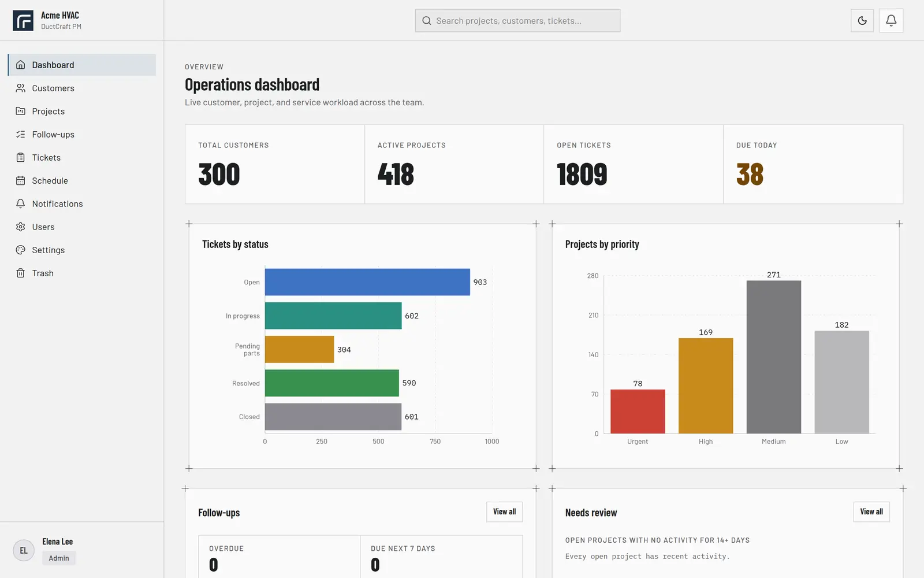Focus the search projects, customers, tickets field
This screenshot has width=924, height=578.
517,21
